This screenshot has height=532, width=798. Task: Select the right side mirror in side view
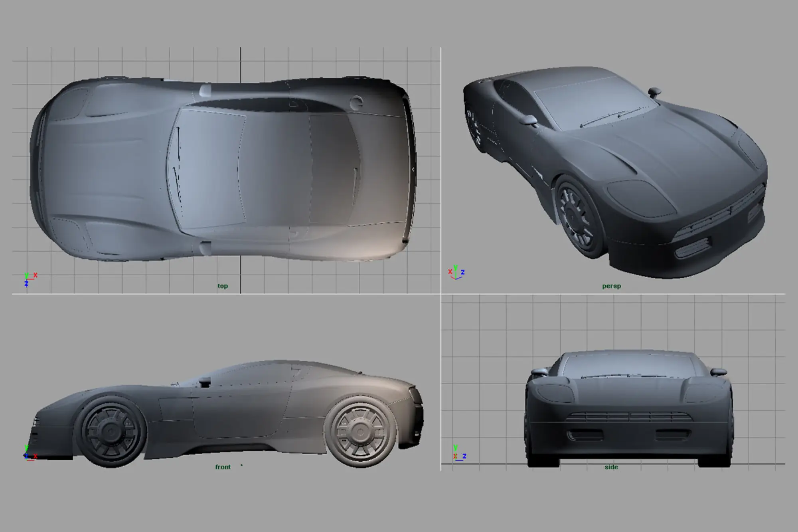click(x=719, y=372)
